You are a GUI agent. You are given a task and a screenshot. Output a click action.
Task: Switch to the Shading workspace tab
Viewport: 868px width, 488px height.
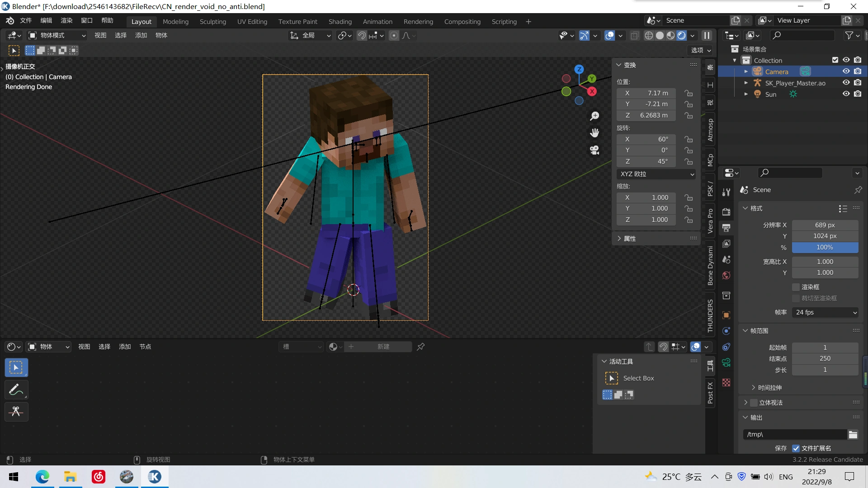[x=340, y=21]
